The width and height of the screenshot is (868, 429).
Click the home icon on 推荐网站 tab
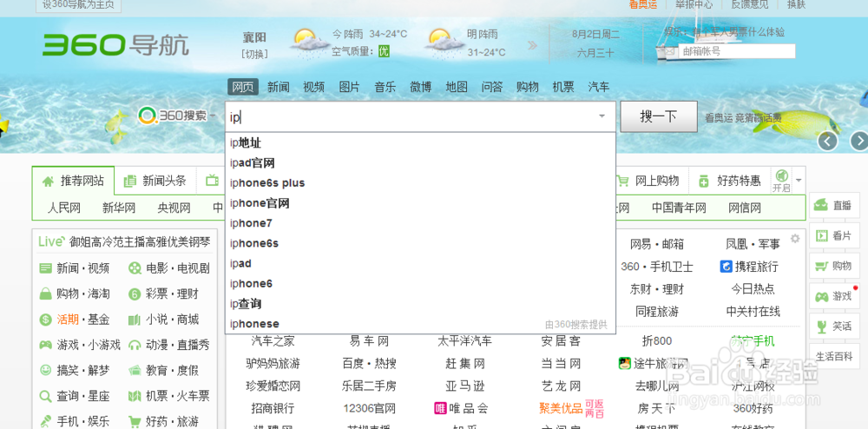tap(48, 181)
